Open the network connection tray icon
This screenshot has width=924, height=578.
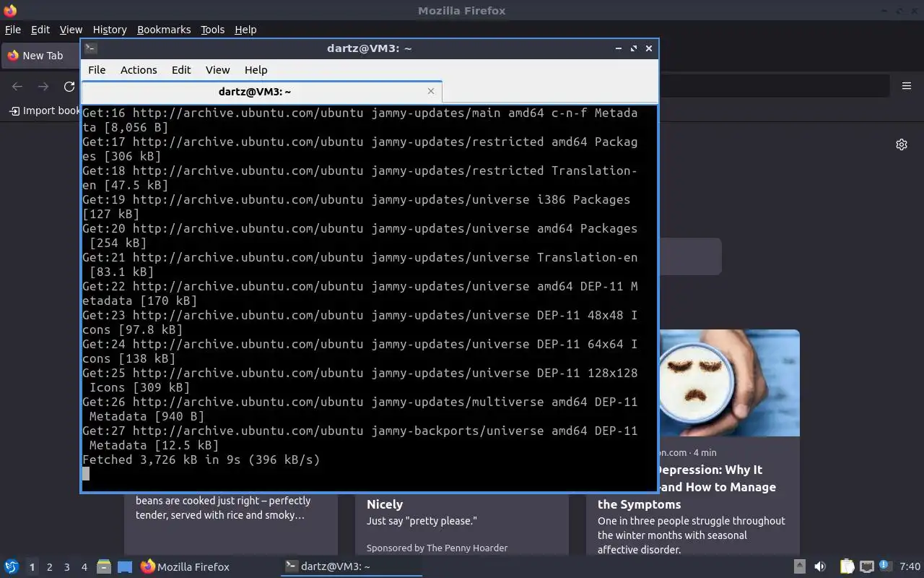(867, 567)
